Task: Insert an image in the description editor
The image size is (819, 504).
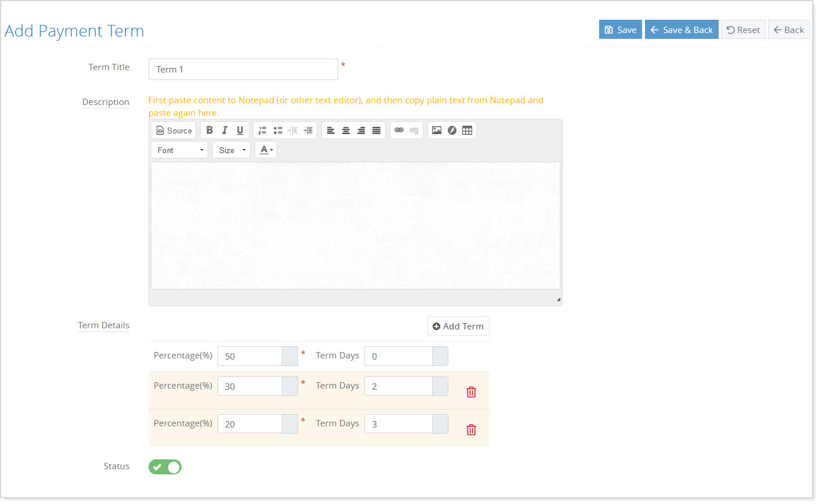Action: 437,130
